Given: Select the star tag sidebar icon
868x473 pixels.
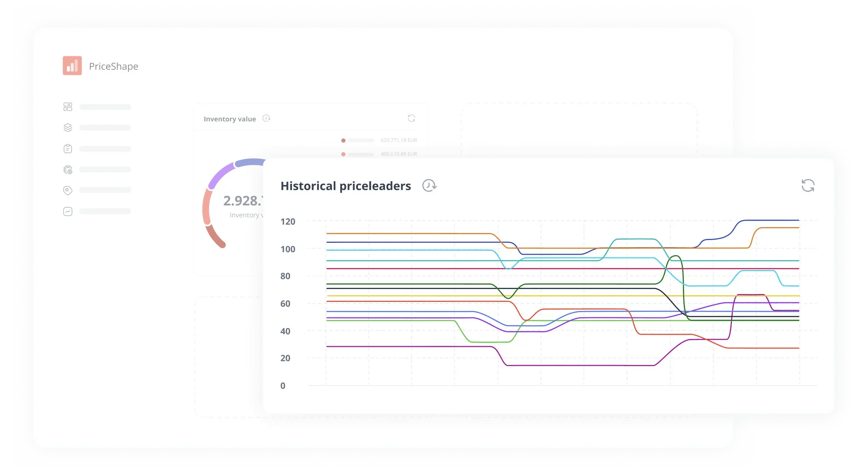Looking at the screenshot, I should tap(68, 190).
